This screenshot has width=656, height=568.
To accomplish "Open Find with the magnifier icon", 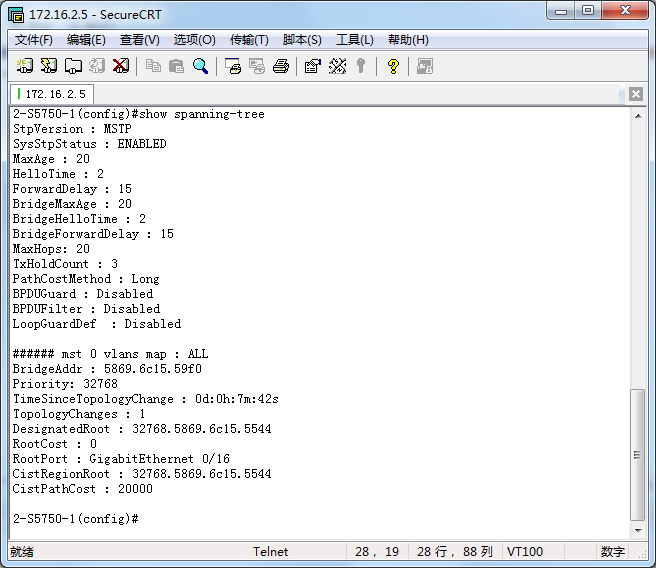I will click(200, 66).
